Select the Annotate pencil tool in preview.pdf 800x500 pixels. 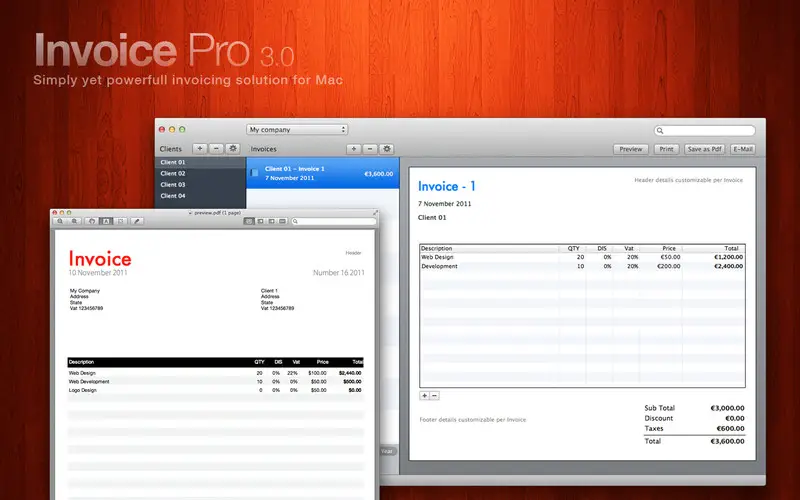point(137,221)
